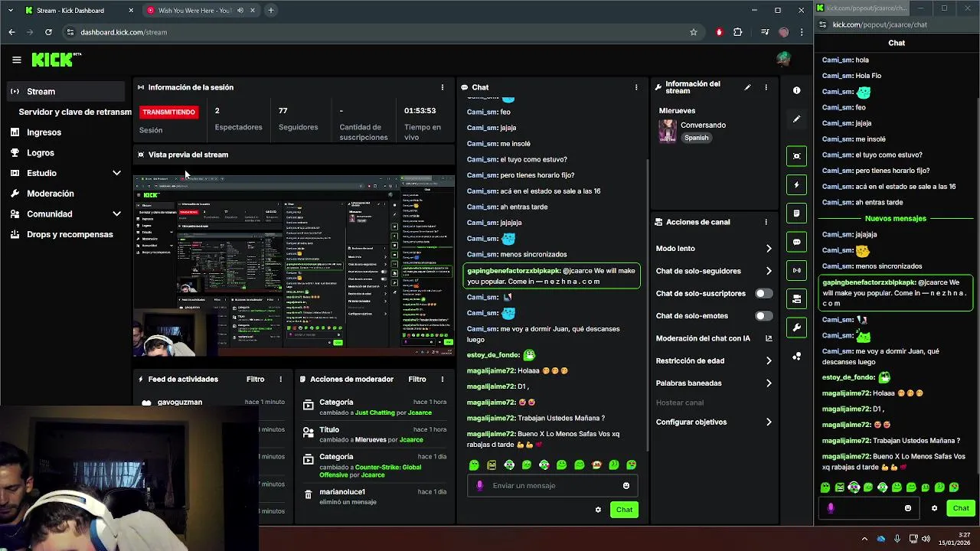Screen dimensions: 980x551
Task: Click the message input field in the popout chat
Action: click(869, 508)
